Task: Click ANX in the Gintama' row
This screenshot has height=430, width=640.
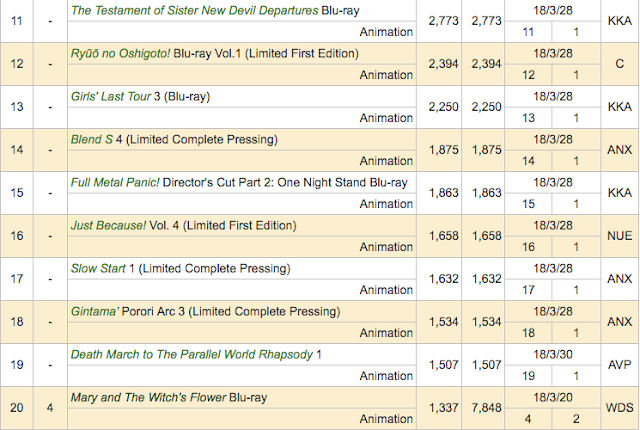Action: (620, 322)
